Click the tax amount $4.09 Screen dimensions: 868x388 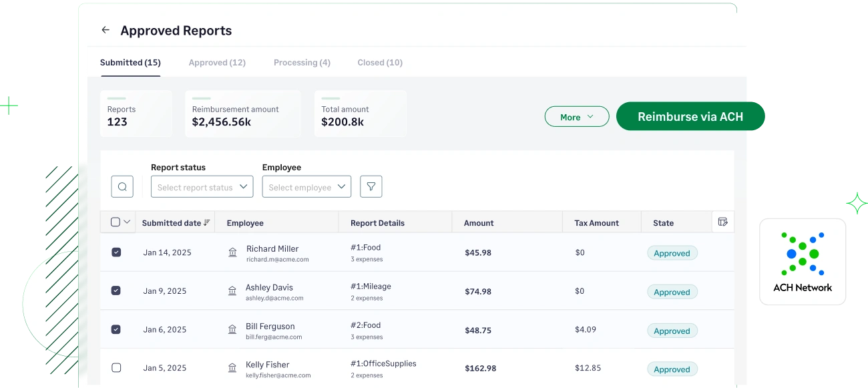(x=586, y=329)
